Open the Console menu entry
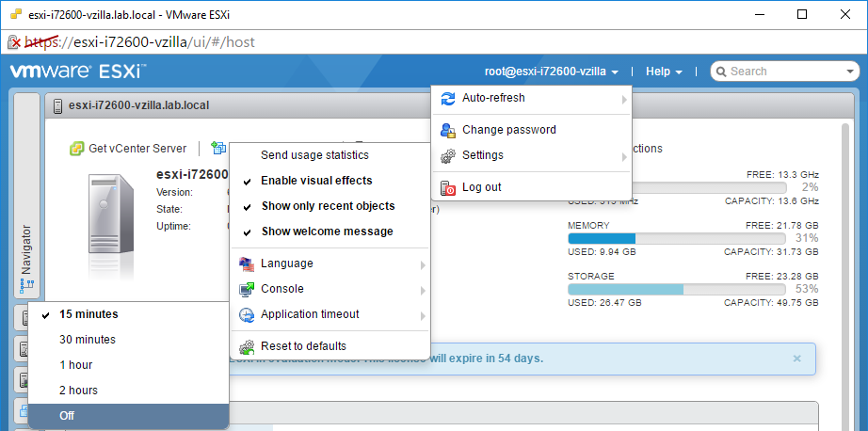The width and height of the screenshot is (868, 431). [330, 289]
